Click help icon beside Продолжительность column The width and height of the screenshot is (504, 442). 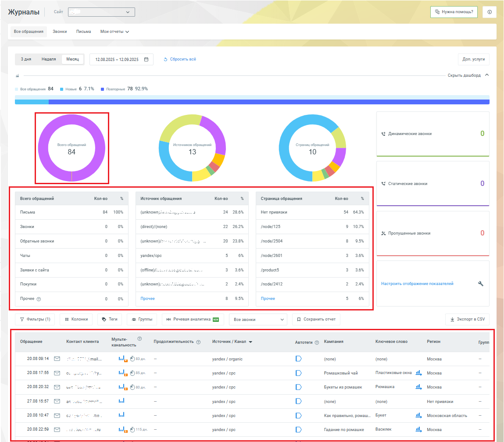[x=198, y=342]
